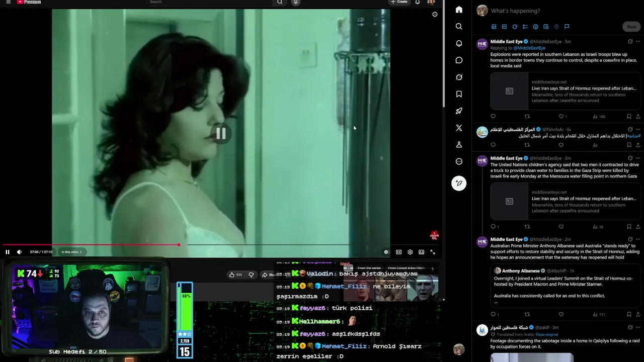Bookmark the tweet with 188 views
The height and width of the screenshot is (362, 644).
click(629, 116)
